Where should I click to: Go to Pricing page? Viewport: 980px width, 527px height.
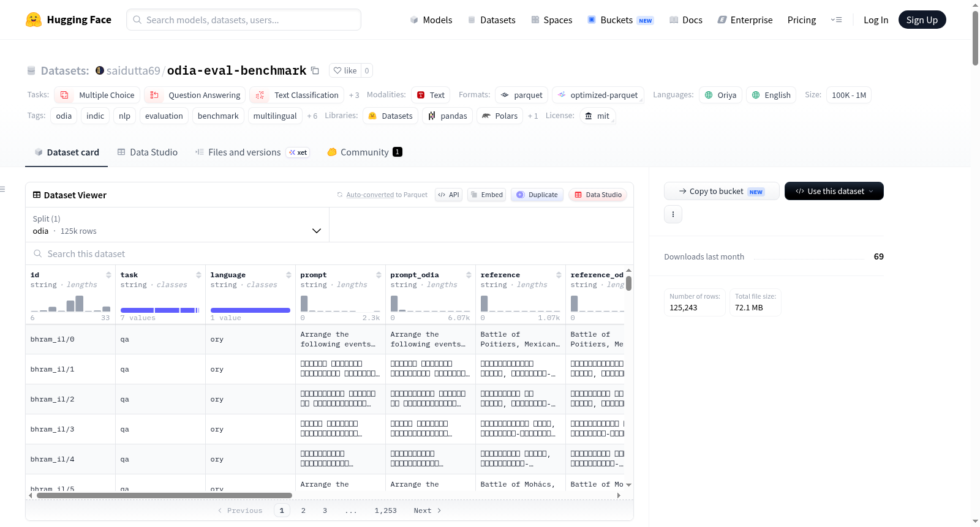tap(802, 20)
